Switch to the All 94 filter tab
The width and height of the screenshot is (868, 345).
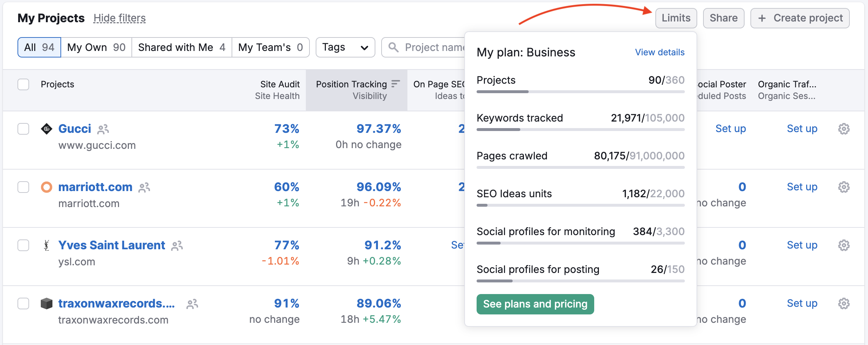coord(39,47)
